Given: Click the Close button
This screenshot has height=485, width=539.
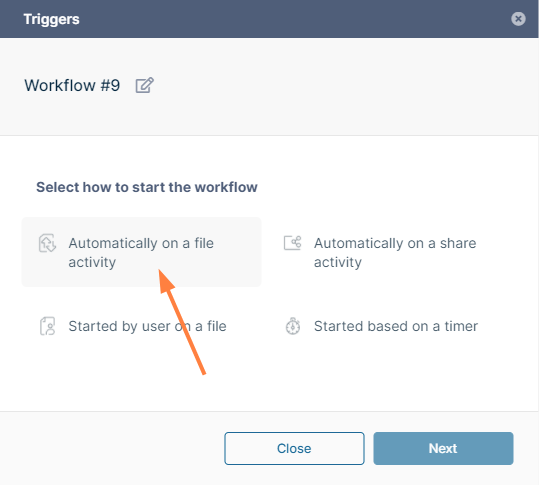Looking at the screenshot, I should [294, 448].
